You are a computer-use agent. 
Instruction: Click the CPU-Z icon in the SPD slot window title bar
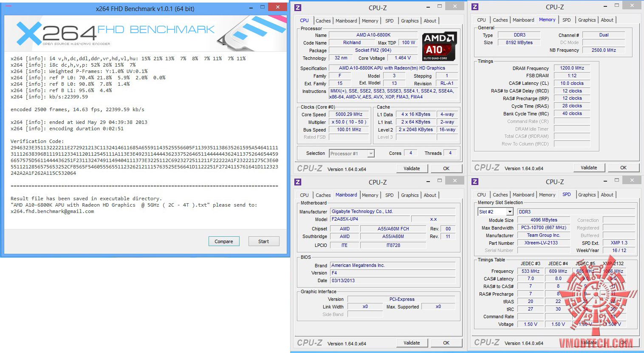coord(475,182)
